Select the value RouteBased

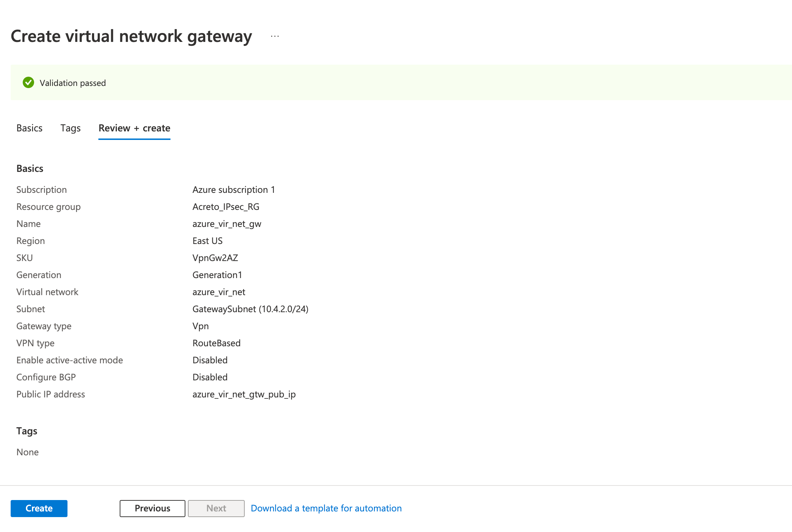tap(217, 343)
